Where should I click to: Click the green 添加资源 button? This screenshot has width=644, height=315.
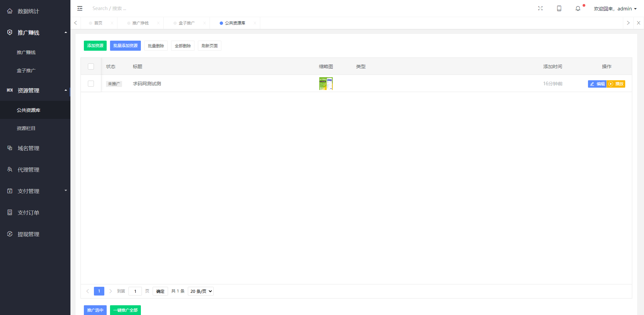click(x=95, y=46)
